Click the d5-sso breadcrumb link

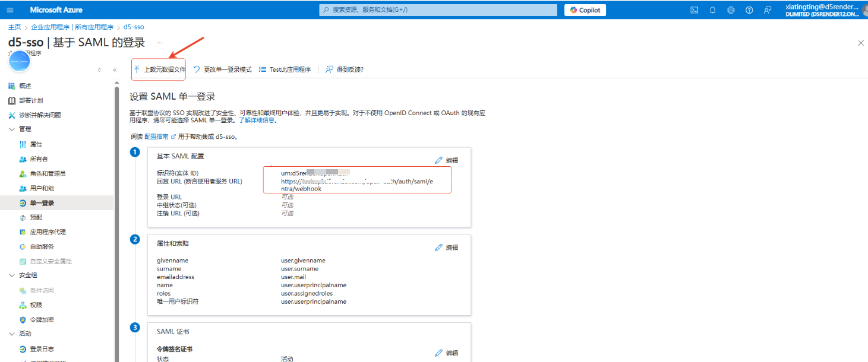[x=134, y=27]
